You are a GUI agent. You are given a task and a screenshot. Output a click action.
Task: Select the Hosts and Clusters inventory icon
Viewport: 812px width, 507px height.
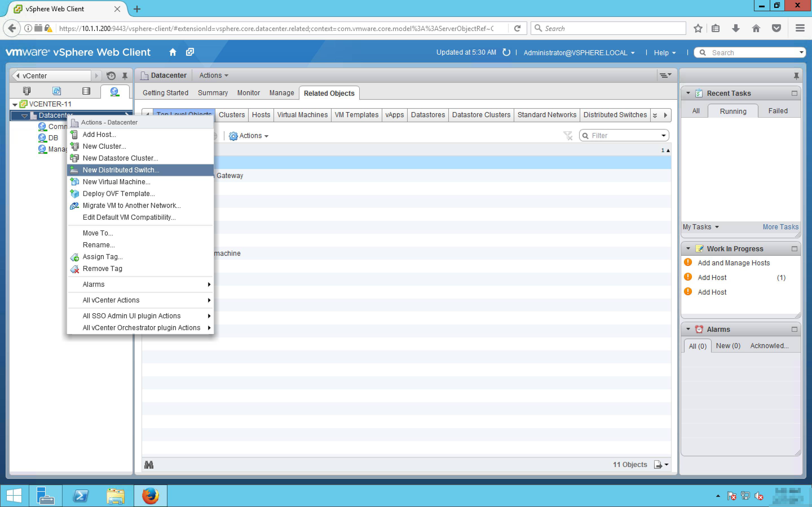tap(27, 91)
